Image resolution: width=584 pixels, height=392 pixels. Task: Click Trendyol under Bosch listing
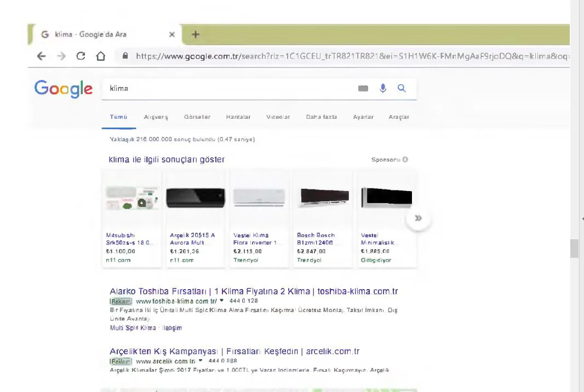(309, 260)
